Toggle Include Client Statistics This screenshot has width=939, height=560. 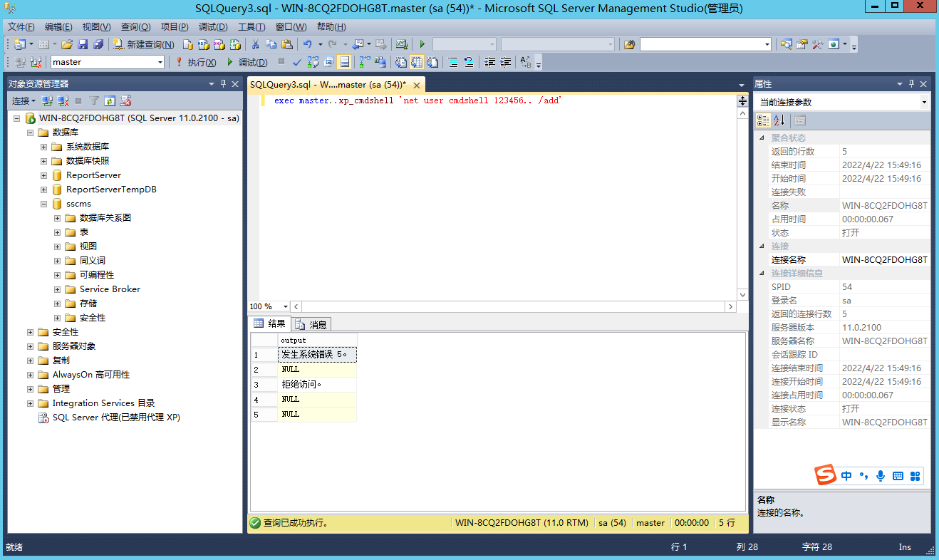click(380, 62)
